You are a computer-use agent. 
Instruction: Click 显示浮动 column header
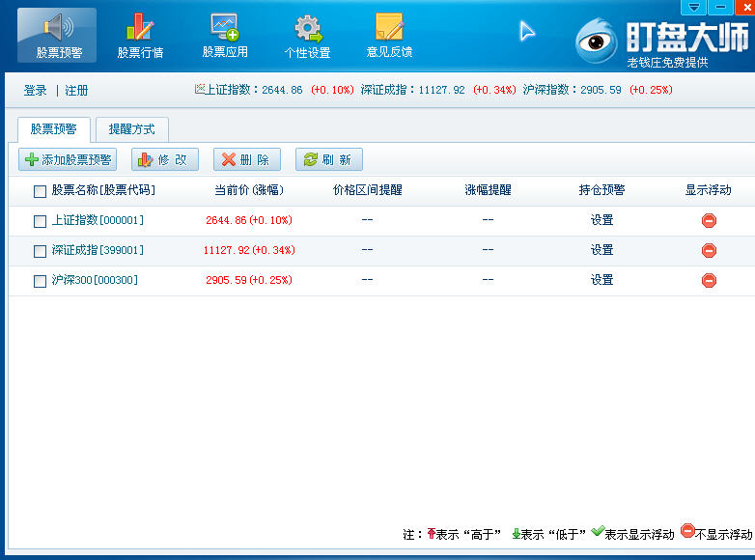point(709,190)
